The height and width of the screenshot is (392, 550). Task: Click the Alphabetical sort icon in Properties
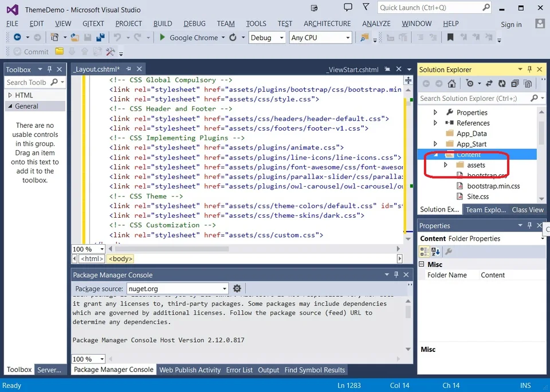point(435,251)
